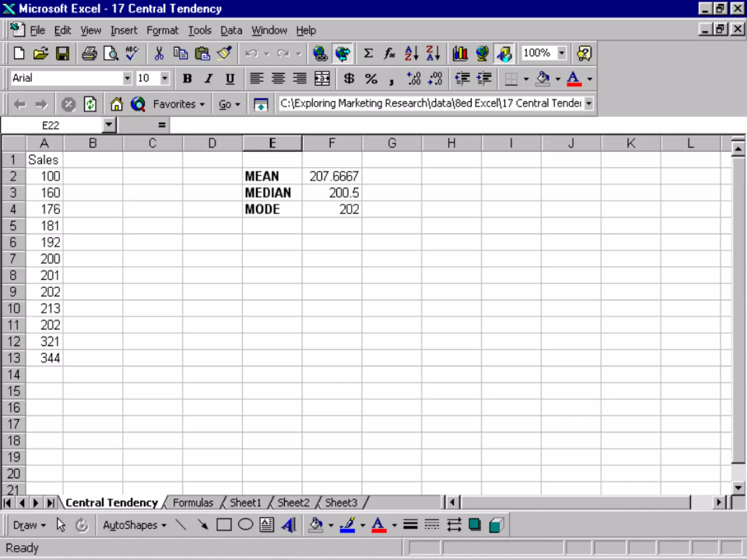Click the Sort Ascending icon
Image resolution: width=747 pixels, height=560 pixels.
pos(411,54)
